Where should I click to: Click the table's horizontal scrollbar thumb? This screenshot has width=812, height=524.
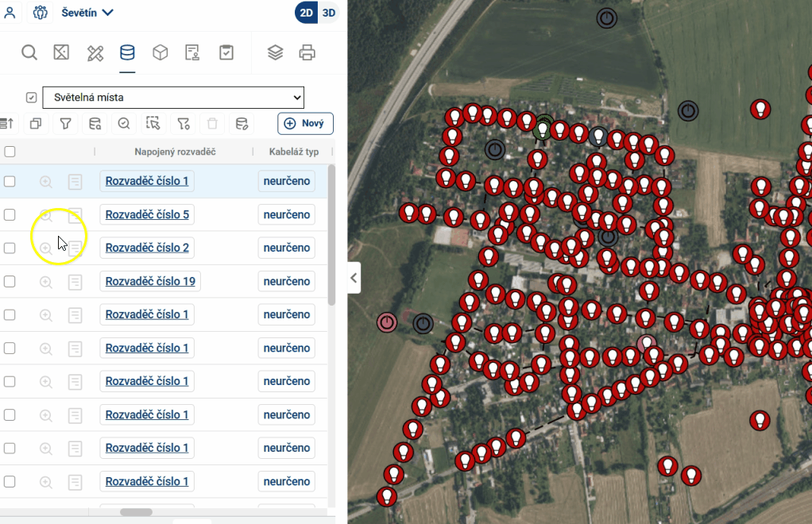tap(136, 512)
